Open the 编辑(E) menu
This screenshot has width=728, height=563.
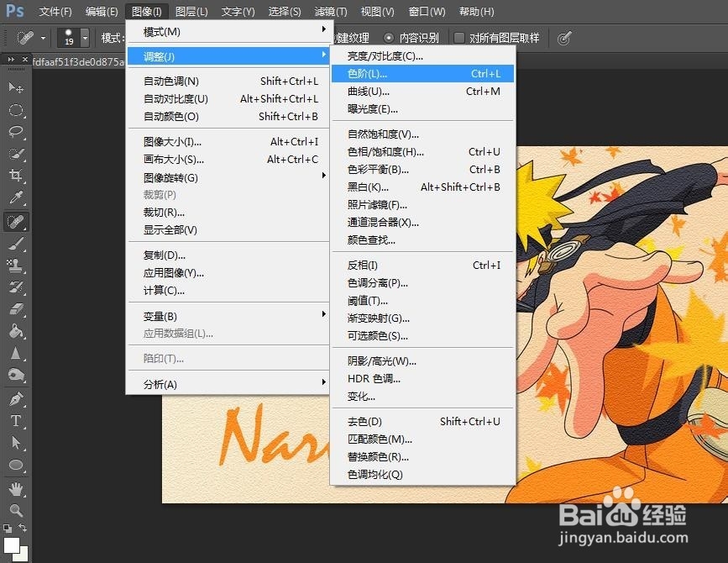(x=102, y=11)
